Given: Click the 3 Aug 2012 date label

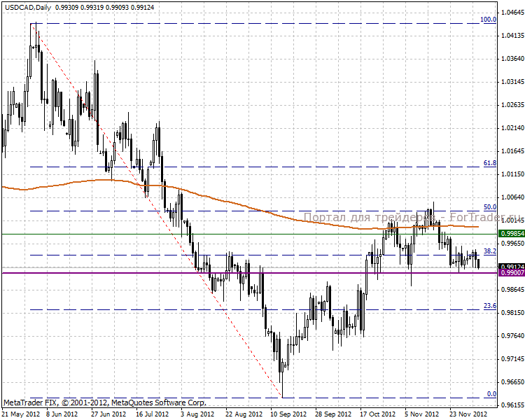Looking at the screenshot, I should click(x=197, y=414).
